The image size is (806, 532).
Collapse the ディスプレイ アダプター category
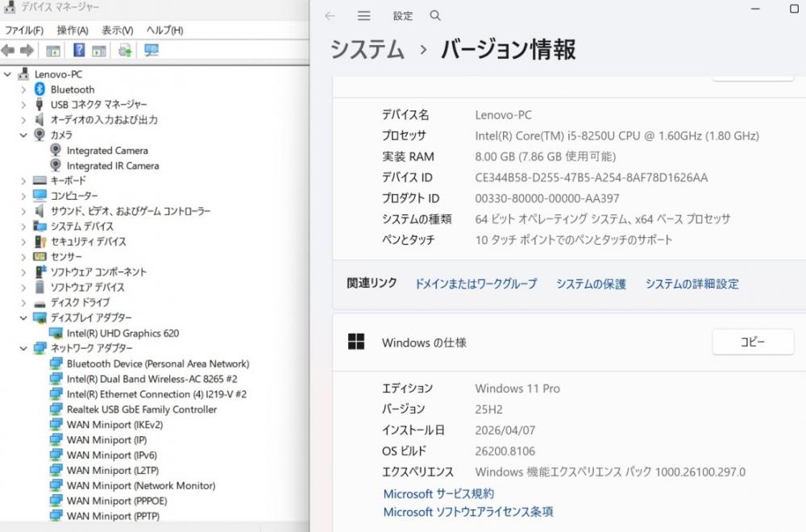tap(23, 318)
